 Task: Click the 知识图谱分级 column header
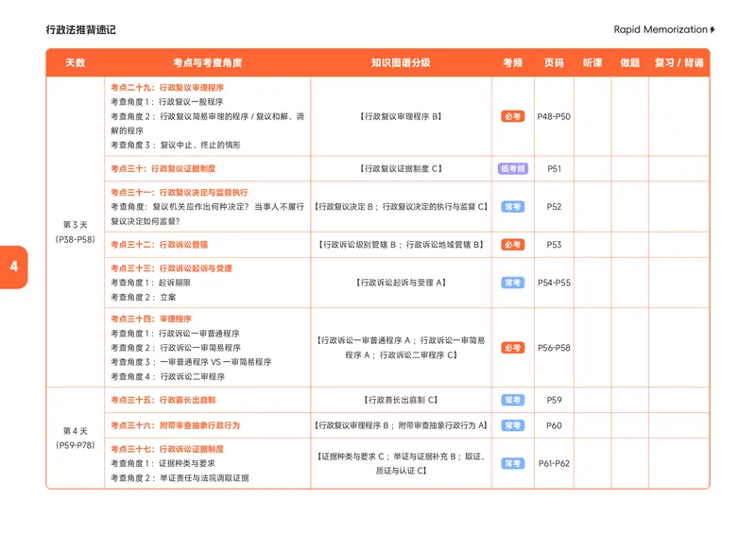[401, 62]
